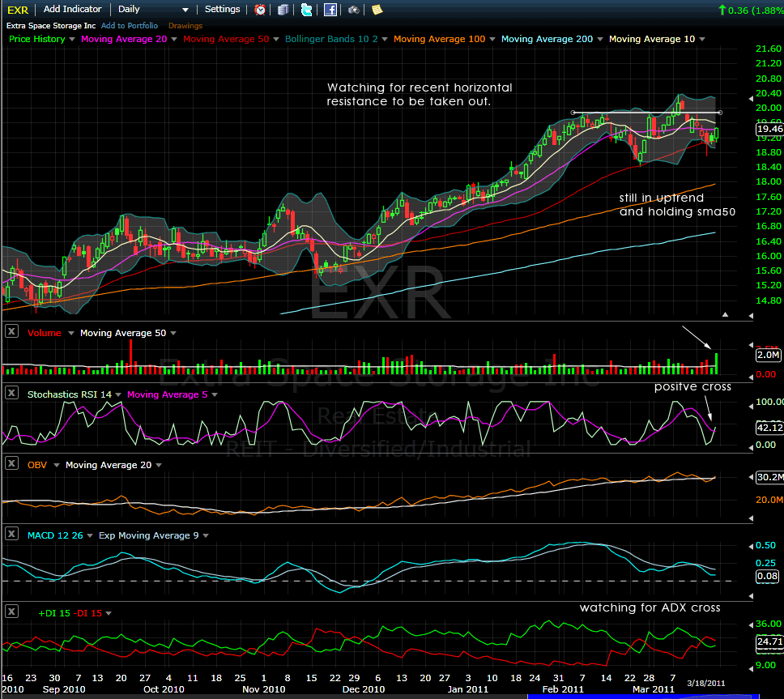Viewport: 784px width, 699px height.
Task: Select the MACD 12 26 label
Action: 55,535
